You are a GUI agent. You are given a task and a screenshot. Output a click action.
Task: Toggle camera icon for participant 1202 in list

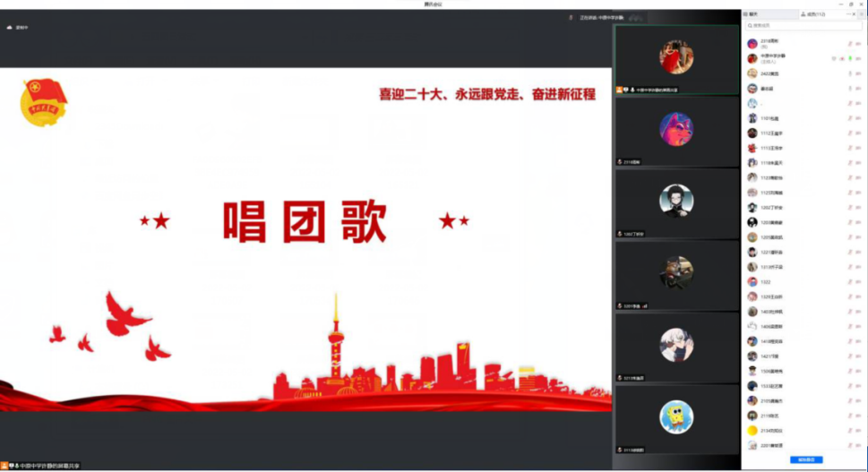click(859, 207)
